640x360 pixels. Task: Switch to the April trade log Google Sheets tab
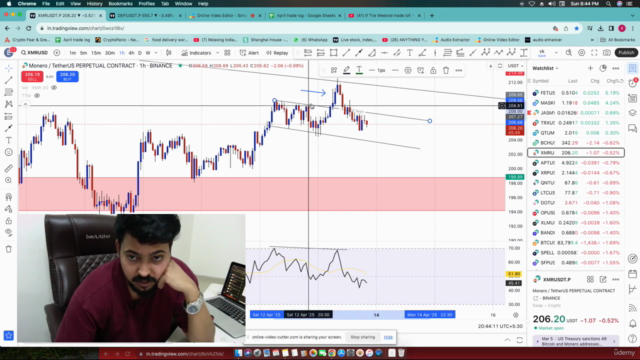[305, 16]
